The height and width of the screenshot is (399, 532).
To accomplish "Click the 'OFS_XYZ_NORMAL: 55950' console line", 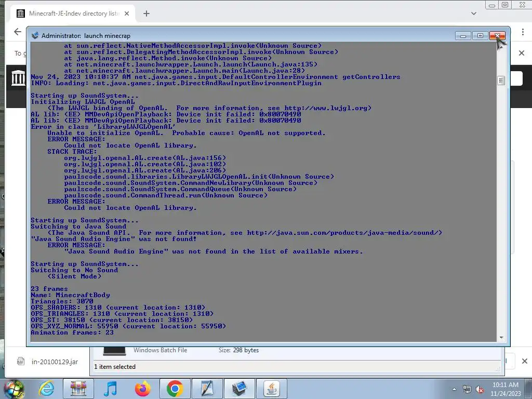I will coord(128,326).
